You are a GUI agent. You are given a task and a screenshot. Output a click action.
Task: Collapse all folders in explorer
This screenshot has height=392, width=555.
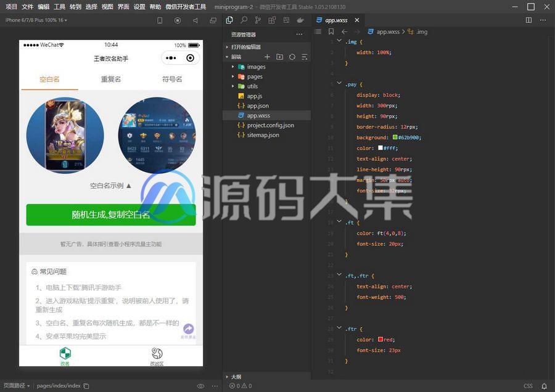[x=305, y=57]
